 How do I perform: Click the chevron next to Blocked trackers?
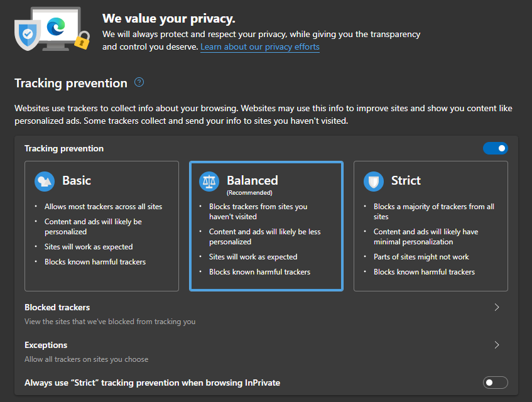497,307
